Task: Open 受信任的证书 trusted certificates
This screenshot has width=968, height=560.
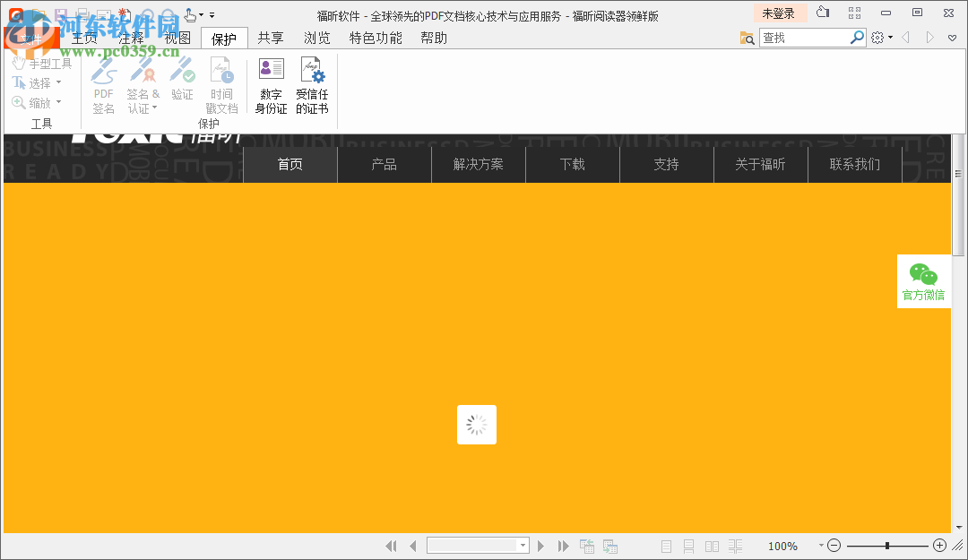Action: [x=312, y=84]
